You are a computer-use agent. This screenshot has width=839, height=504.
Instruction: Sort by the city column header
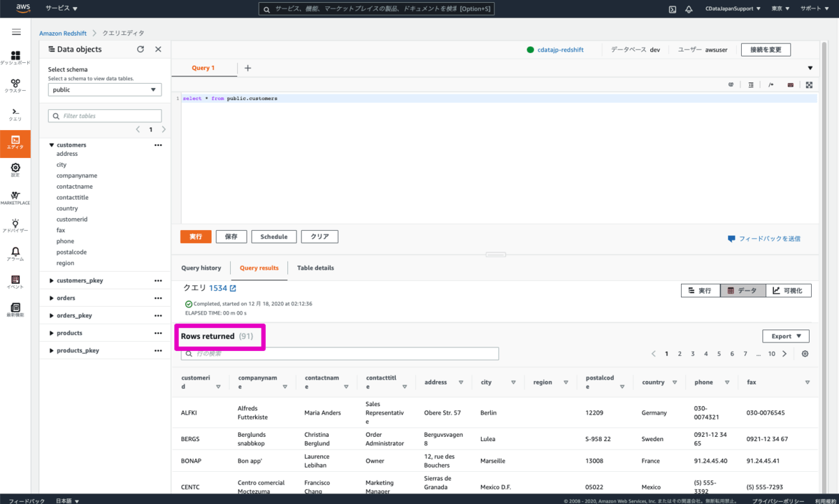coord(498,382)
